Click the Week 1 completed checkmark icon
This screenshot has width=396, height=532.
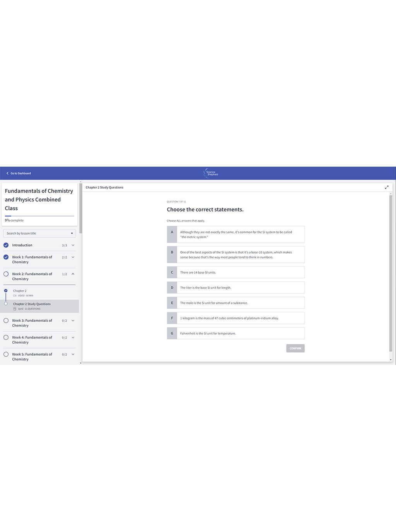click(6, 257)
